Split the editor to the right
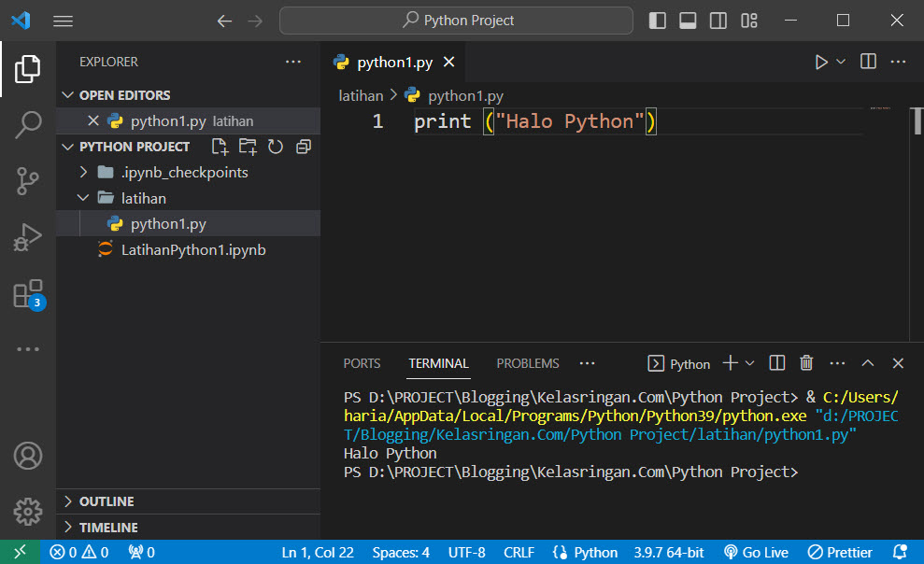Screen dimensions: 924x564 (x=868, y=62)
